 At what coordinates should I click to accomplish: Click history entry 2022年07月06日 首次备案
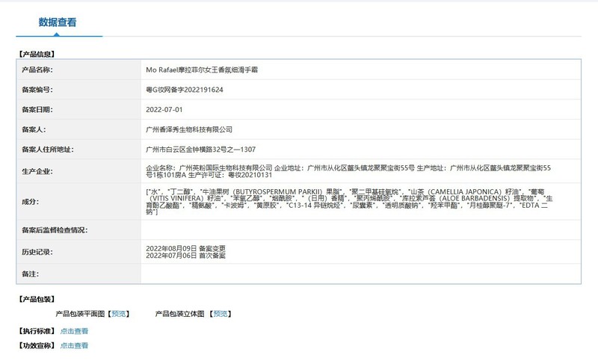(185, 256)
